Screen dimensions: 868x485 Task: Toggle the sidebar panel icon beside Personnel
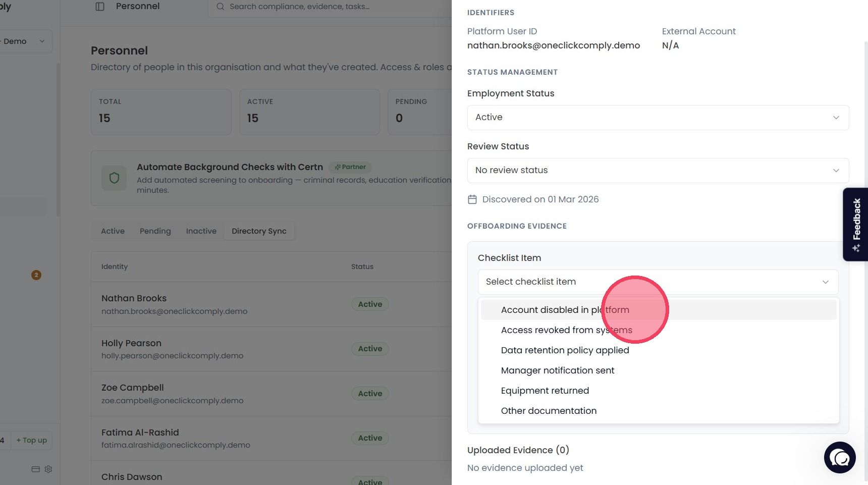coord(100,7)
